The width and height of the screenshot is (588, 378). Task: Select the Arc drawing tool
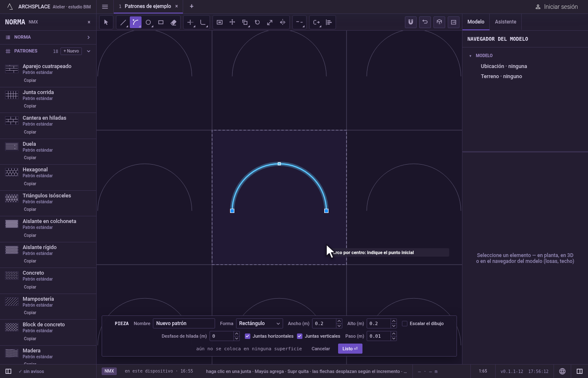point(135,22)
